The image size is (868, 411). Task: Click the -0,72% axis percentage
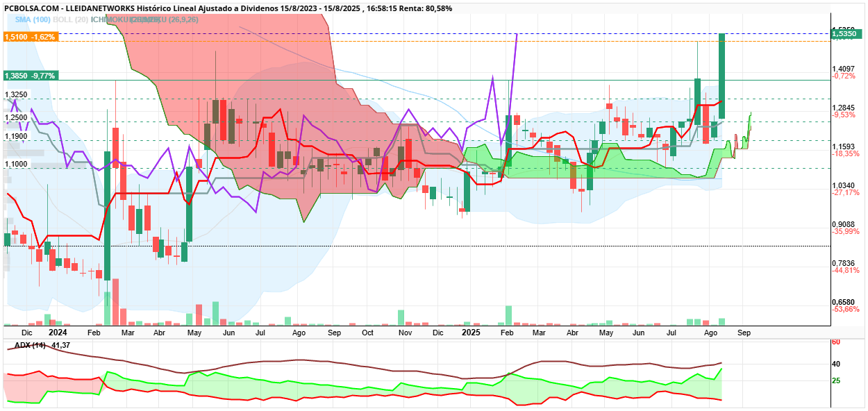point(844,76)
